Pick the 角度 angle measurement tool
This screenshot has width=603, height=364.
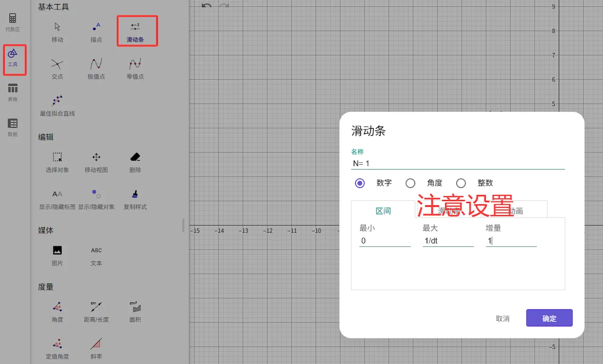pyautogui.click(x=57, y=311)
